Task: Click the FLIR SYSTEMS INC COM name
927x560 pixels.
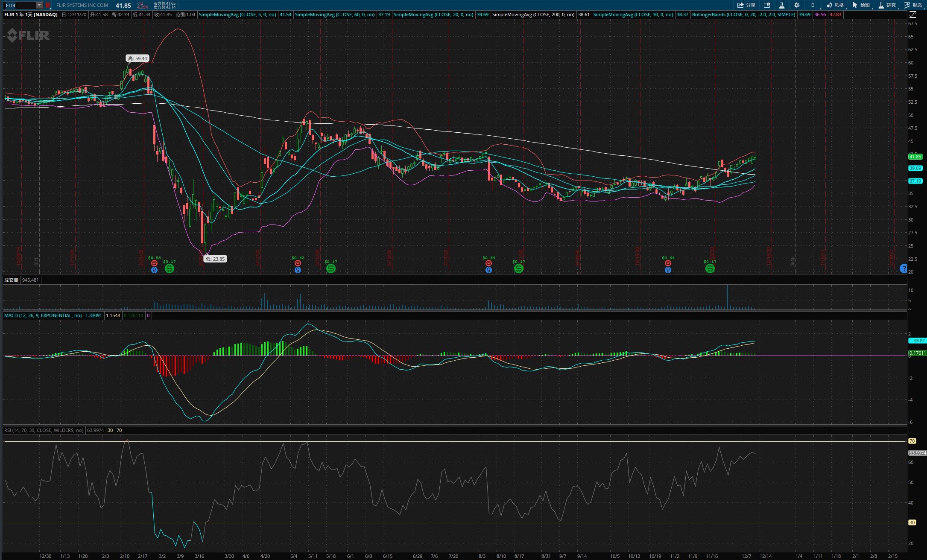Action: coord(82,5)
